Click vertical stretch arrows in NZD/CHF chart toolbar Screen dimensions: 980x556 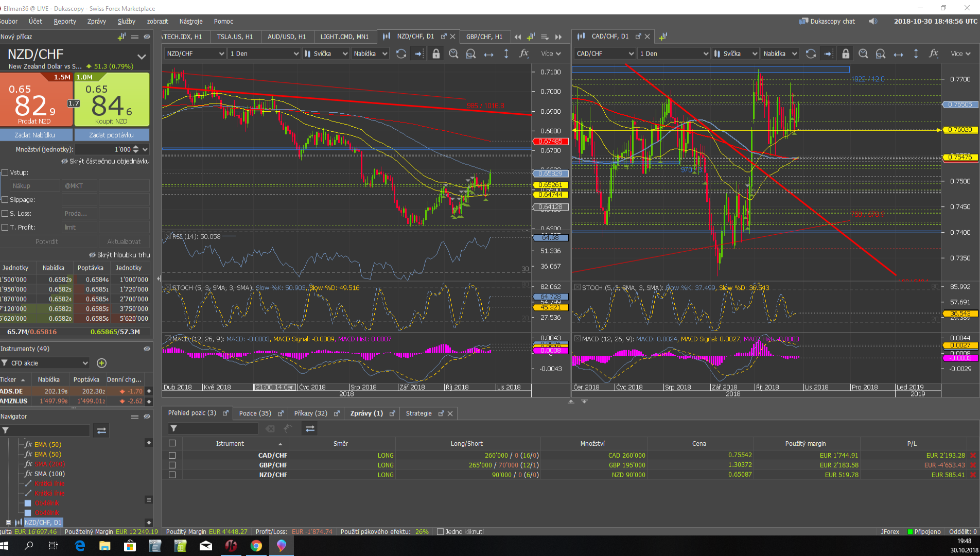tap(506, 54)
